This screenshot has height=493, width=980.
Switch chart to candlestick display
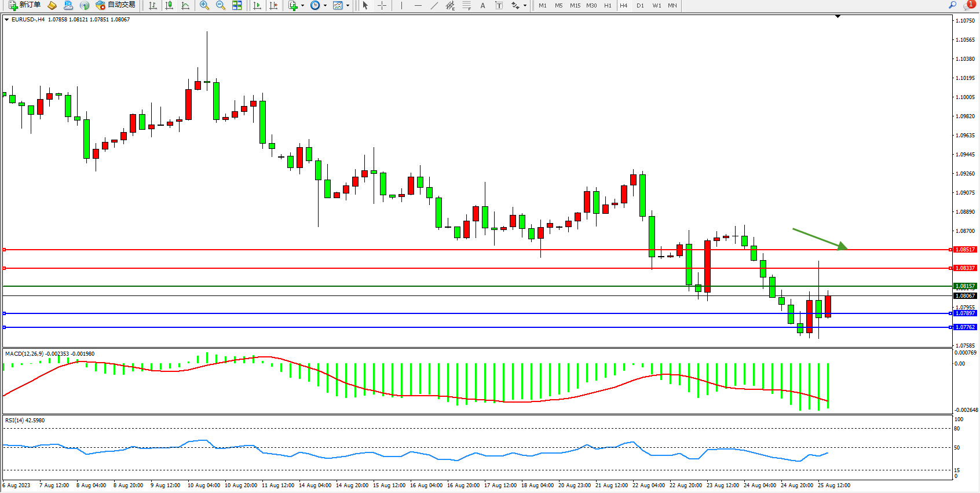pos(169,6)
